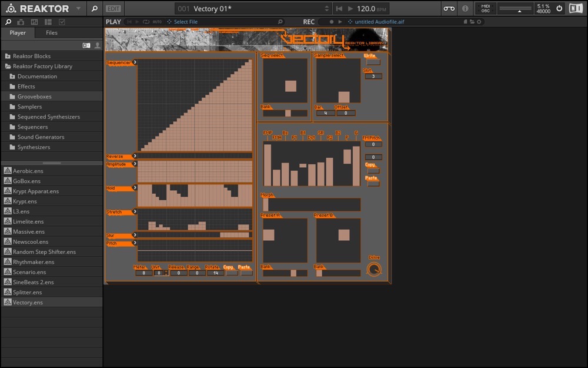Click the Write button above Slot
588x368 pixels.
[373, 62]
